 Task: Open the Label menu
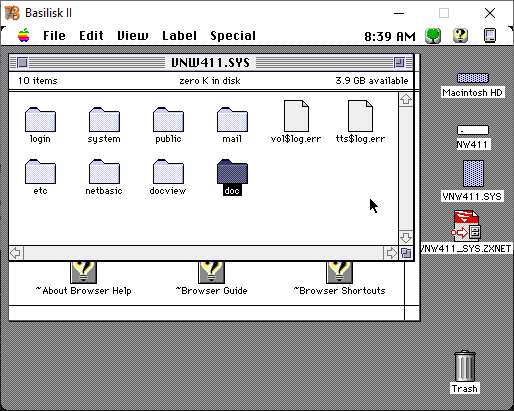(x=179, y=36)
